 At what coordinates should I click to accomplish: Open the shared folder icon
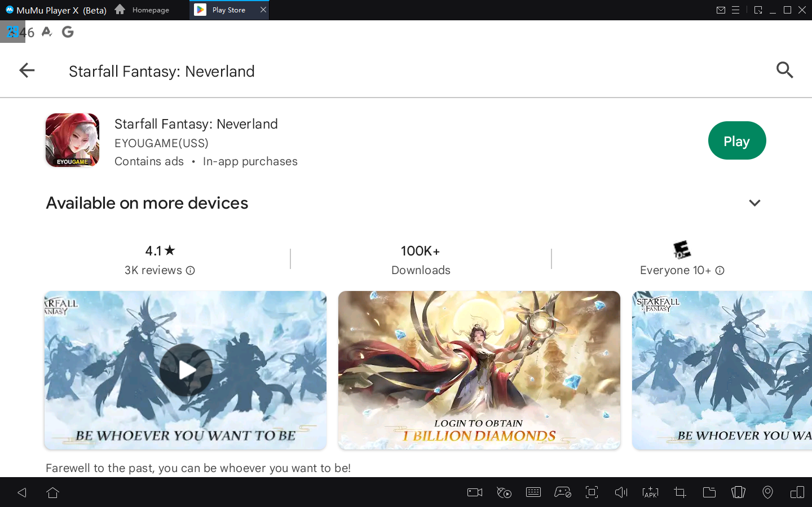[709, 492]
